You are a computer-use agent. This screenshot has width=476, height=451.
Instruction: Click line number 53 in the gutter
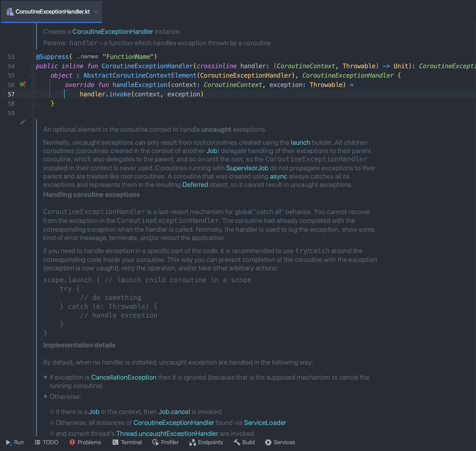coord(11,57)
